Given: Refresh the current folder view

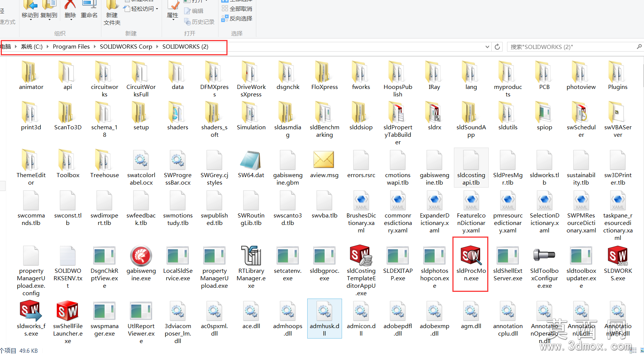Looking at the screenshot, I should click(x=497, y=47).
